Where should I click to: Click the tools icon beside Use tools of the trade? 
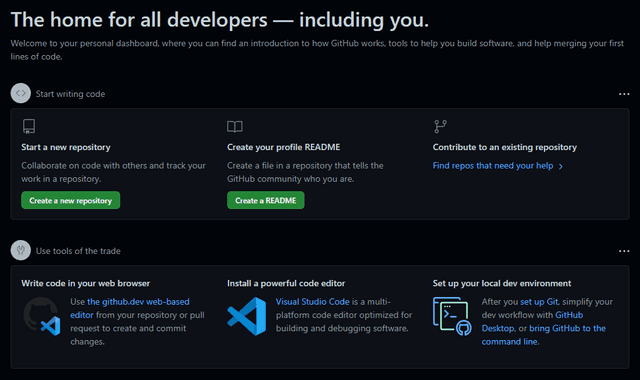(20, 250)
